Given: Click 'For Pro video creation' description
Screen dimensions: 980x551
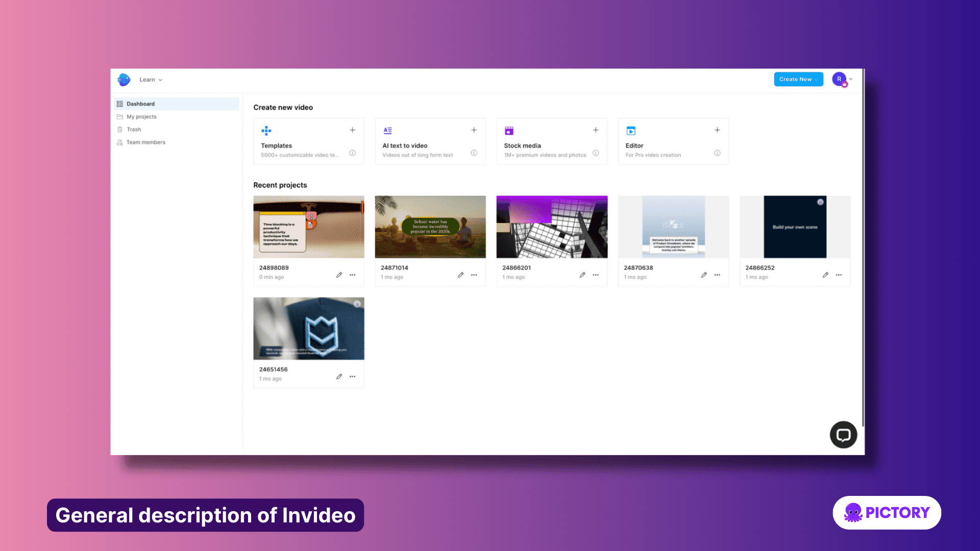Looking at the screenshot, I should coord(653,155).
